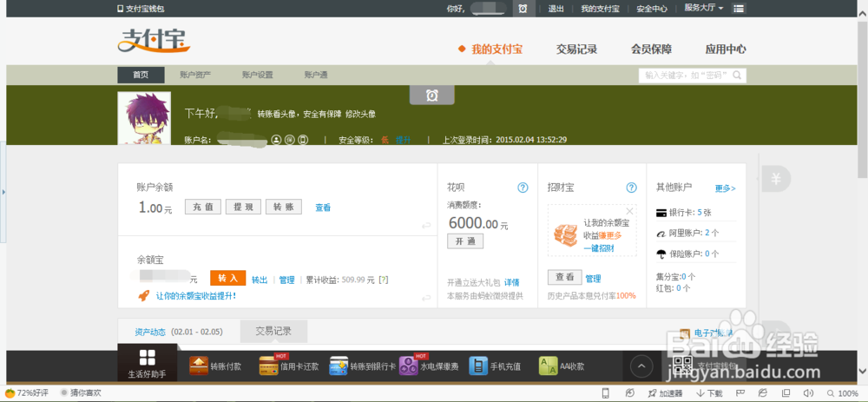Open the list menu icon at top right
Image resolution: width=868 pixels, height=402 pixels.
[x=739, y=9]
